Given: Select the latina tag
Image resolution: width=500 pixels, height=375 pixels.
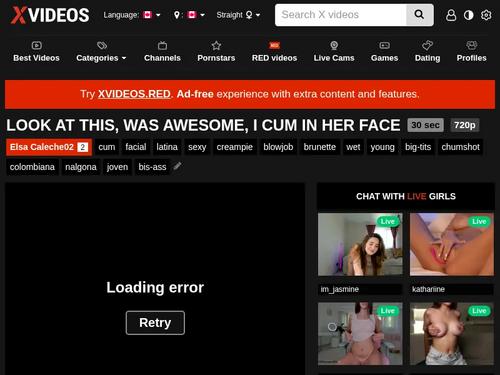Looking at the screenshot, I should coord(167,147).
